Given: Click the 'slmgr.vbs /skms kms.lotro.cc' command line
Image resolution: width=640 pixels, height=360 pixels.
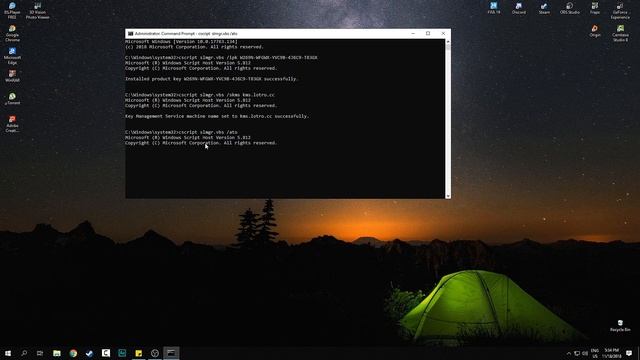Looking at the screenshot, I should [200, 95].
